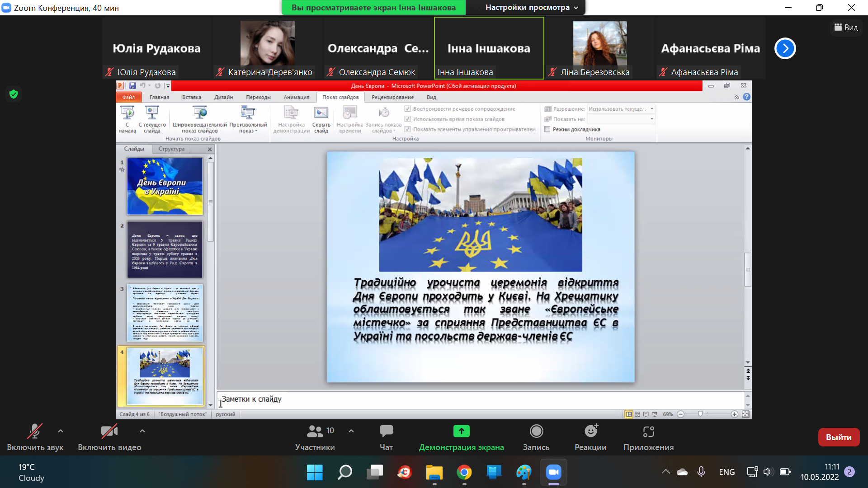The image size is (868, 488).
Task: Select slide 2 thumbnail with dark background
Action: click(x=165, y=249)
